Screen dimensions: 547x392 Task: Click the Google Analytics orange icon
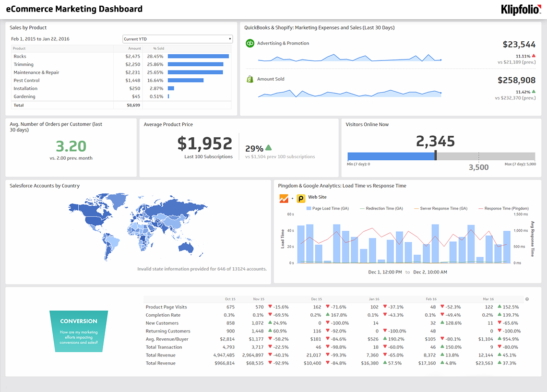coord(284,198)
